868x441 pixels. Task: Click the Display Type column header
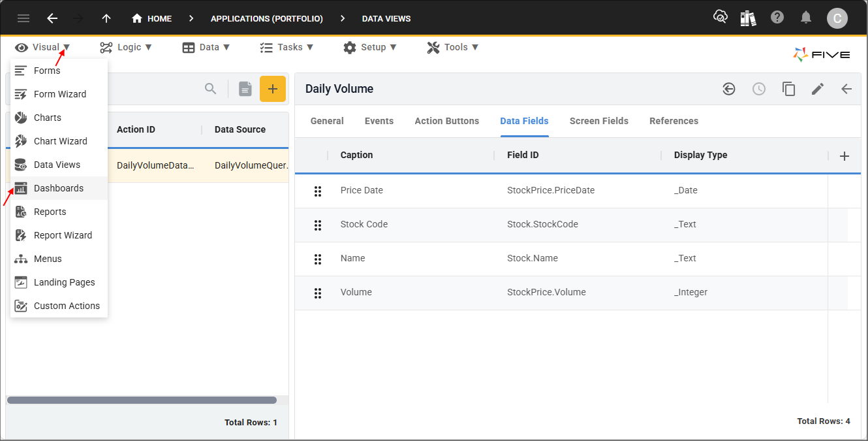point(701,155)
